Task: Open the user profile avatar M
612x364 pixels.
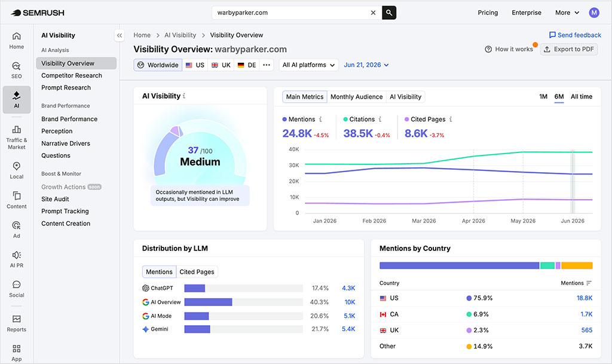Action: click(x=594, y=13)
